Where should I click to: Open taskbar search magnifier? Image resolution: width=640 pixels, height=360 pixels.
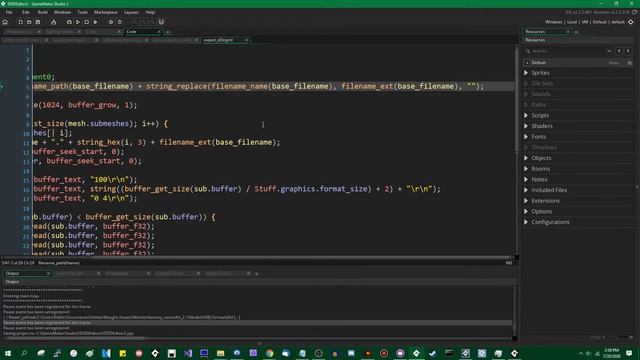point(24,353)
